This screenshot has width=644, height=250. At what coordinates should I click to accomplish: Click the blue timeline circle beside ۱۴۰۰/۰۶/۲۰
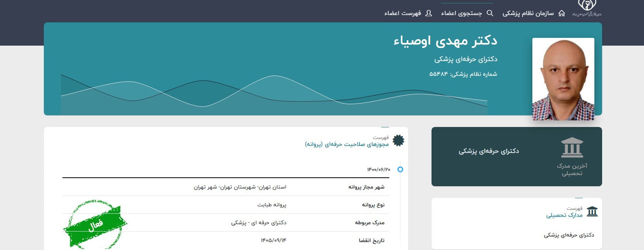(400, 169)
